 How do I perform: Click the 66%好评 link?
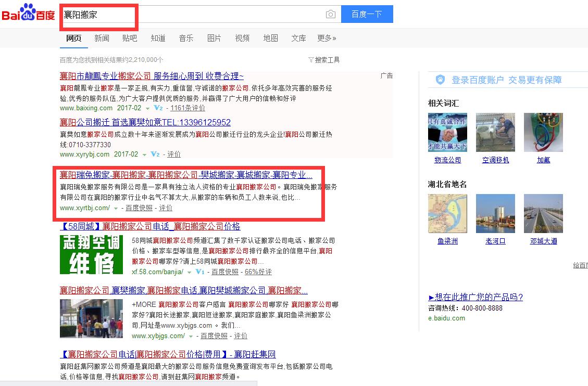coord(258,272)
